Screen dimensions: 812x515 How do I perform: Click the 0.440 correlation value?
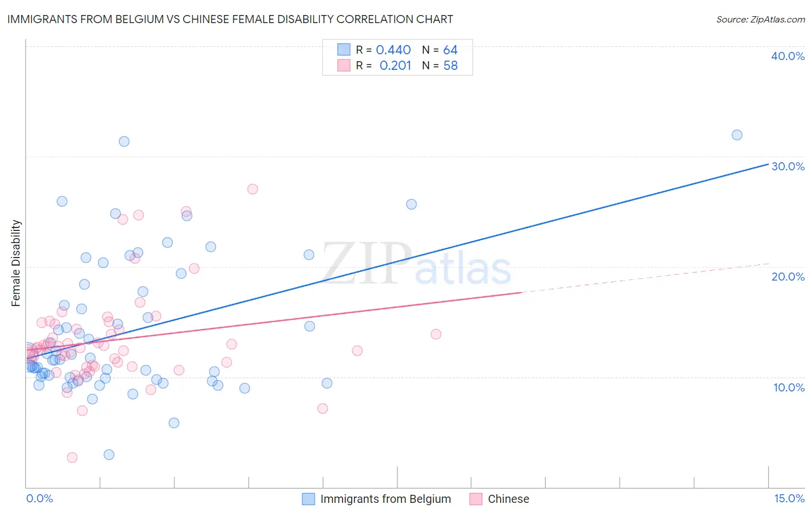(393, 50)
